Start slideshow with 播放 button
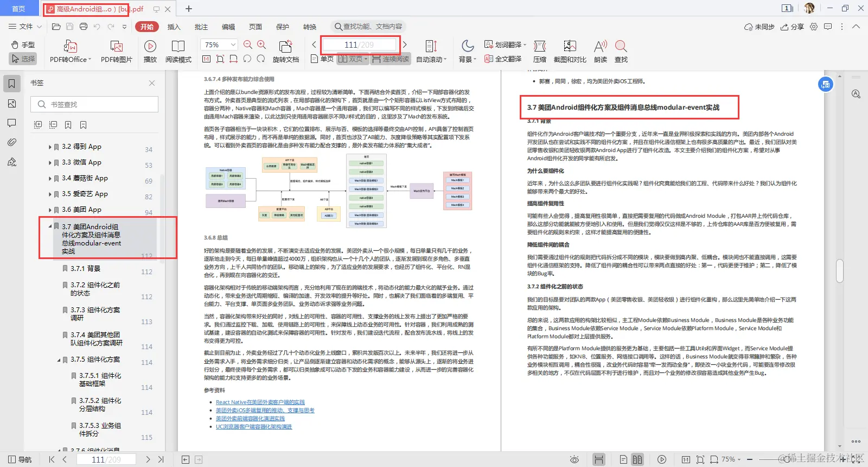Viewport: 868px width, 467px height. point(150,52)
